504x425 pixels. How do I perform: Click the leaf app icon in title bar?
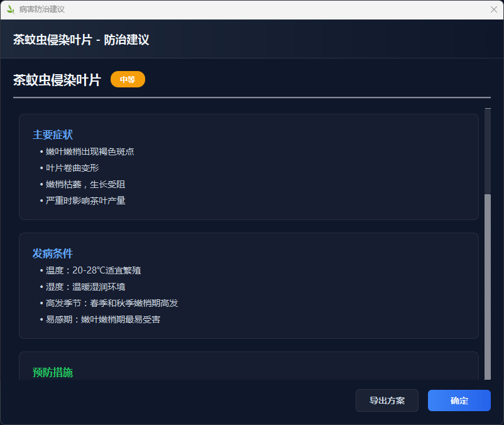pyautogui.click(x=10, y=9)
